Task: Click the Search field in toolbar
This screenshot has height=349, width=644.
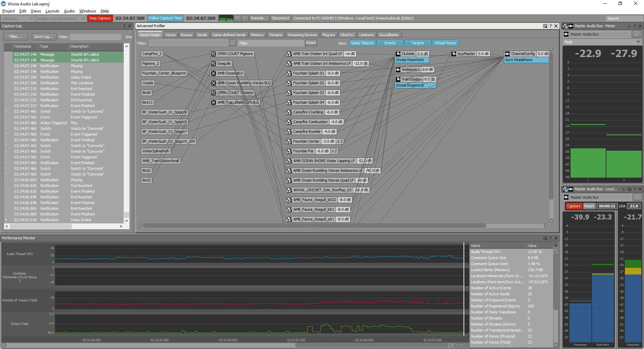Action: pyautogui.click(x=624, y=18)
